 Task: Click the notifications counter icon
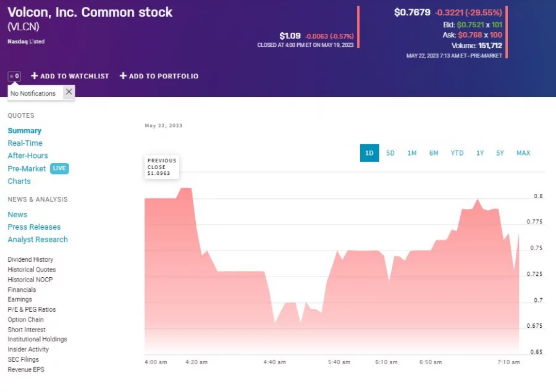tap(14, 76)
